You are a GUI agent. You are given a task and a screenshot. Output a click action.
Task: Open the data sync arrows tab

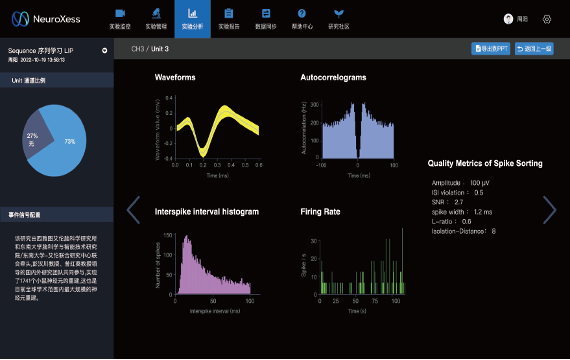(266, 19)
